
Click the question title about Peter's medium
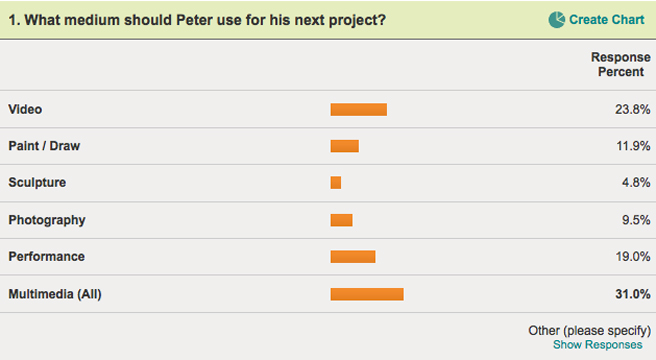(x=197, y=20)
